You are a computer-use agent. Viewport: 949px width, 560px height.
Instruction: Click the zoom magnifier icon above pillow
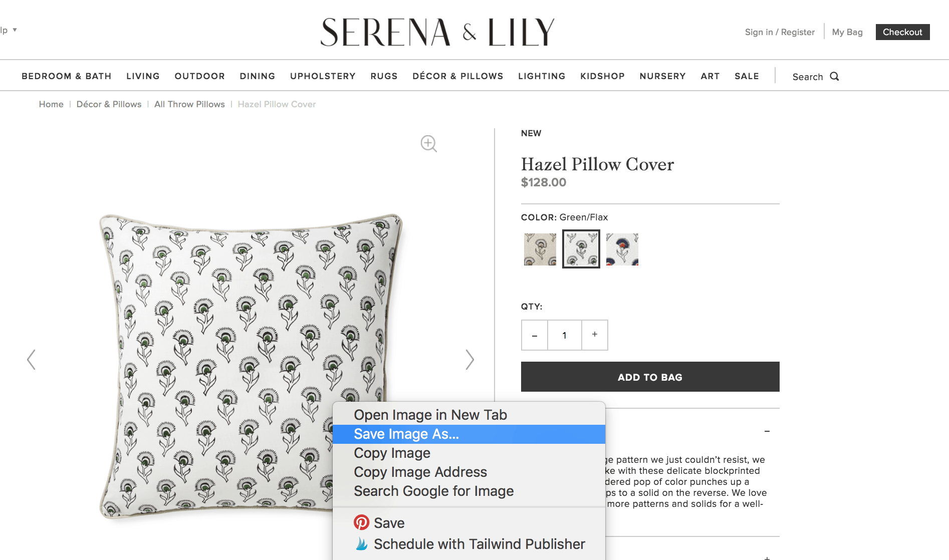coord(428,144)
